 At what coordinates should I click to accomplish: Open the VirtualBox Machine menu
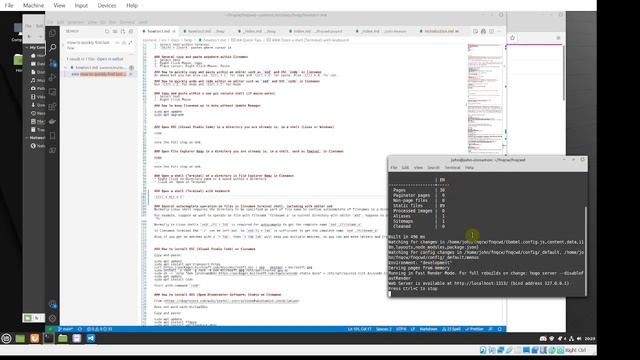(x=33, y=5)
